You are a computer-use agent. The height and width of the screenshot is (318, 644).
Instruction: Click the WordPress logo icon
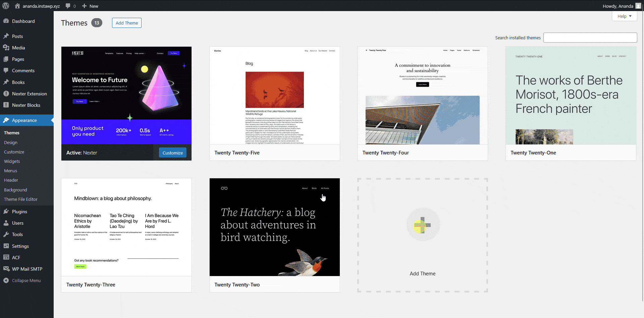click(5, 6)
